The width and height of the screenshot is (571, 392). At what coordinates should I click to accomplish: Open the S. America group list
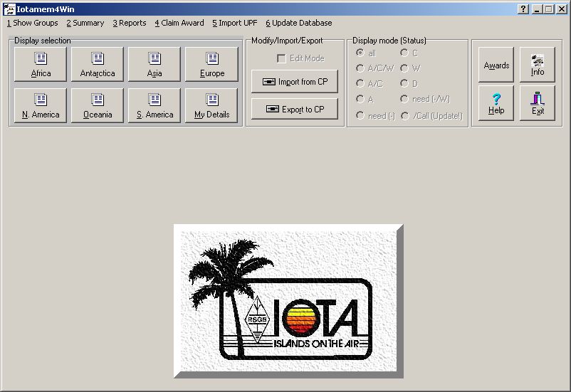[x=154, y=105]
